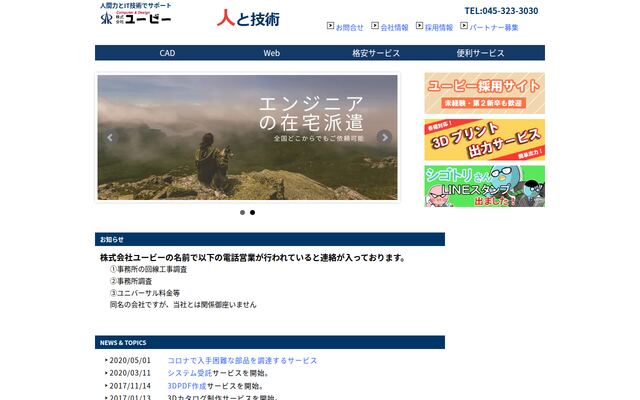The width and height of the screenshot is (640, 400).
Task: Select first slideshow dot indicator
Action: click(242, 212)
